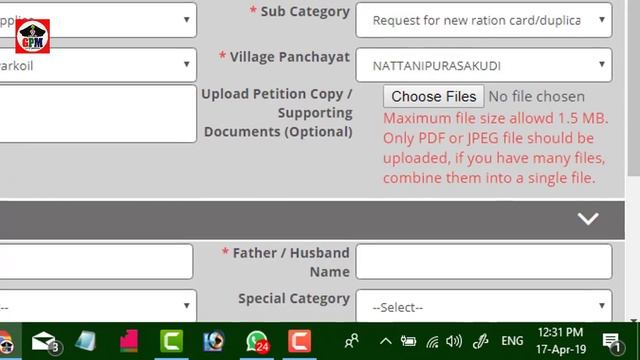Open the green Camtasia icon in taskbar
This screenshot has width=640, height=360.
coord(171,341)
